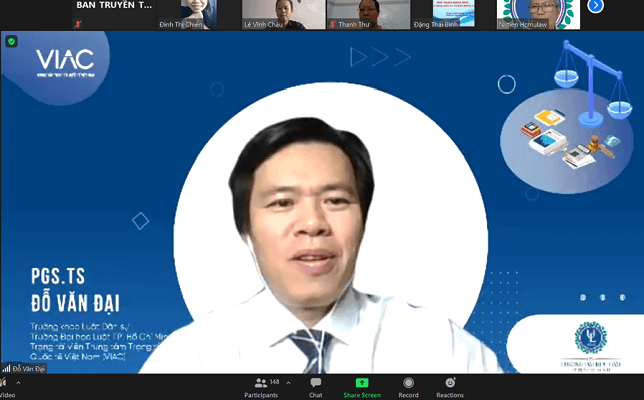The height and width of the screenshot is (400, 644).
Task: Select Đặng Thái Bình's video thumbnail
Action: (x=453, y=14)
